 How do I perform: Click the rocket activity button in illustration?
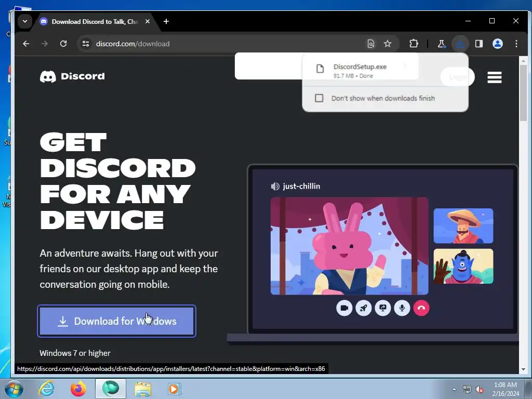(364, 308)
